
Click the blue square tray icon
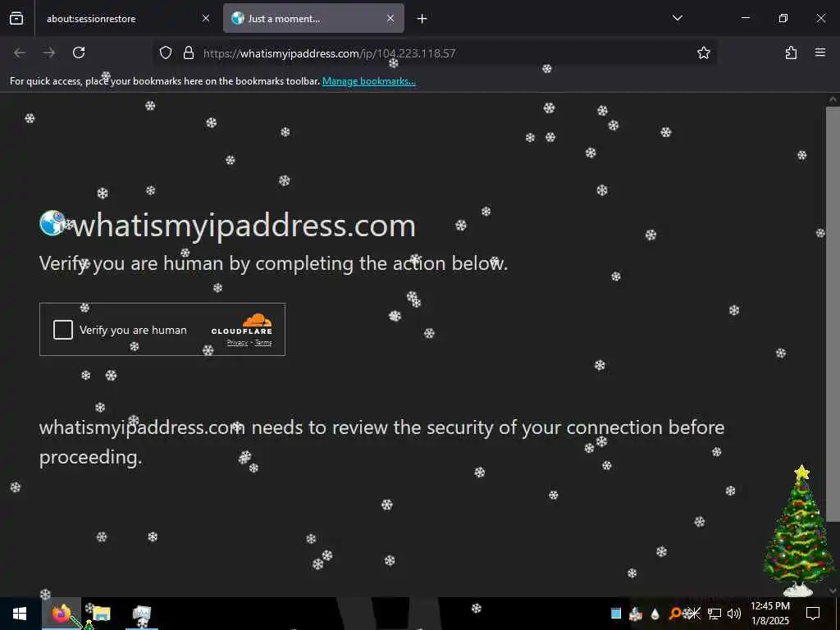[616, 614]
